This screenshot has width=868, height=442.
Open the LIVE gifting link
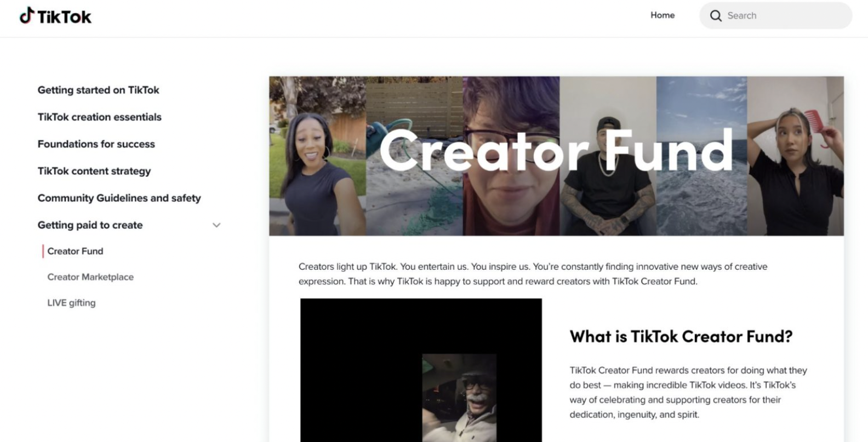(x=71, y=303)
